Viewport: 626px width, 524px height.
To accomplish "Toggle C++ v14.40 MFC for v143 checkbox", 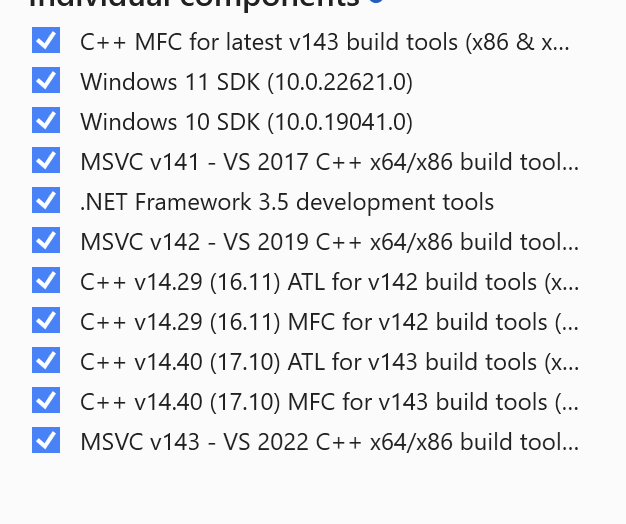I will point(46,401).
